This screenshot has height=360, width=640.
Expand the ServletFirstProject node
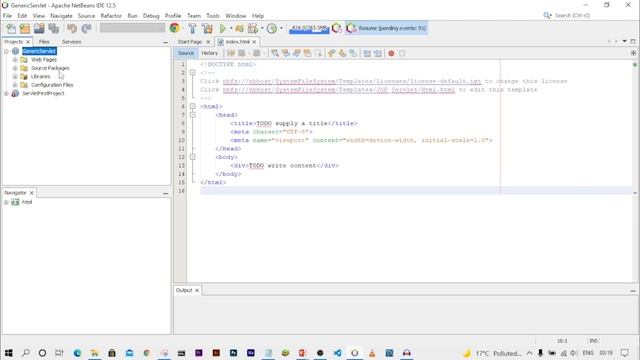click(6, 93)
